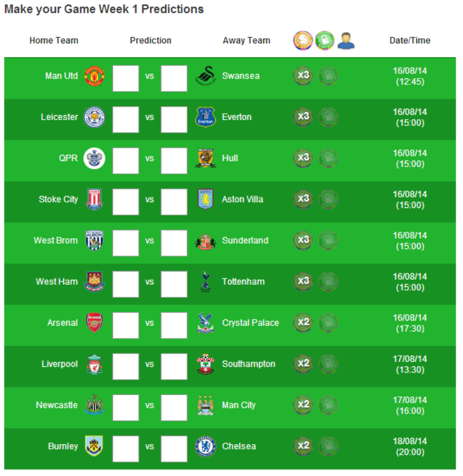Screen dimensions: 463x476
Task: Click the Tottenham team name
Action: [243, 282]
